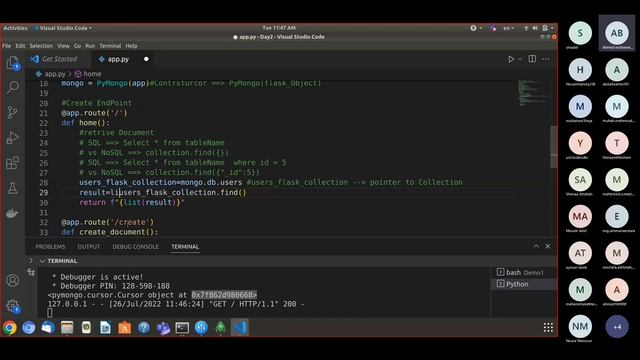Run the Python file with play button

coord(511,59)
